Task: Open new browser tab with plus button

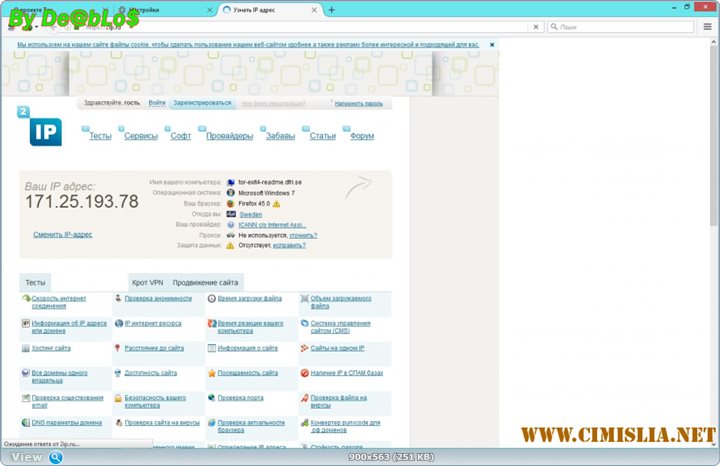Action: 331,10
